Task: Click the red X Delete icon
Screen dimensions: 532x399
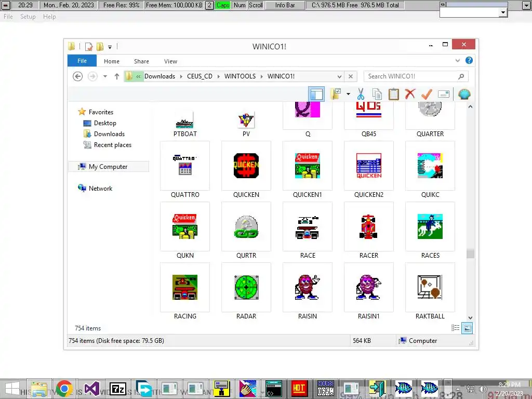Action: [410, 94]
